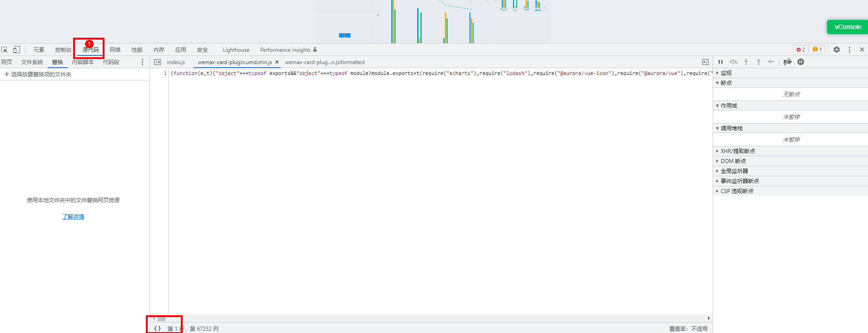
Task: Click the Step debugger arrow
Action: 771,62
